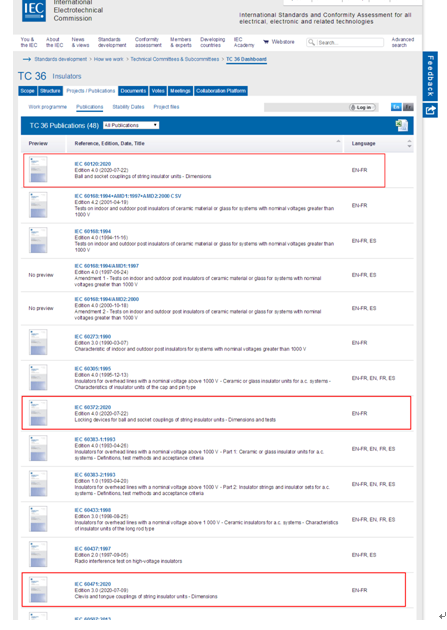Open IEC 60372:2020 publication link

[x=93, y=407]
